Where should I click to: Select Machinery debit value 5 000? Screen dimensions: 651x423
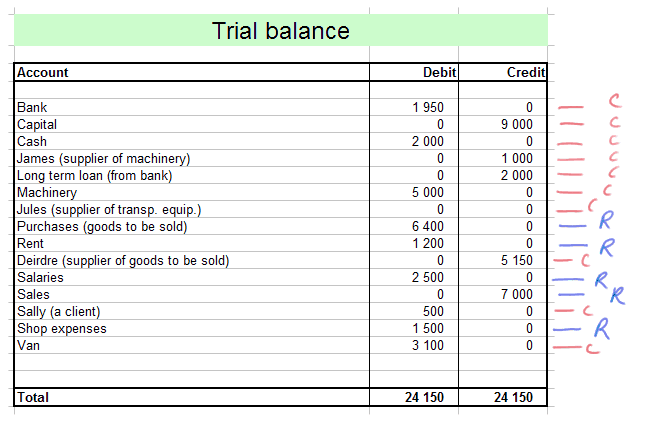[414, 192]
